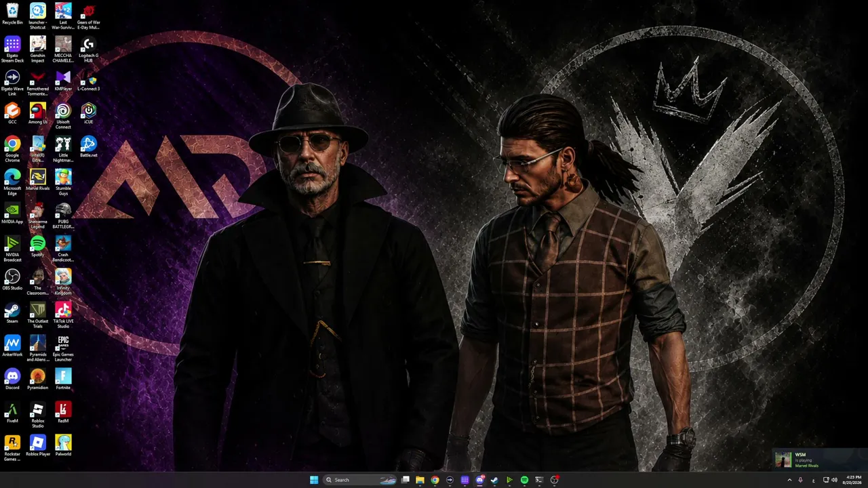Screen dimensions: 868x488
Task: Select the Last War-Survival desktop shortcut
Action: coord(63,16)
